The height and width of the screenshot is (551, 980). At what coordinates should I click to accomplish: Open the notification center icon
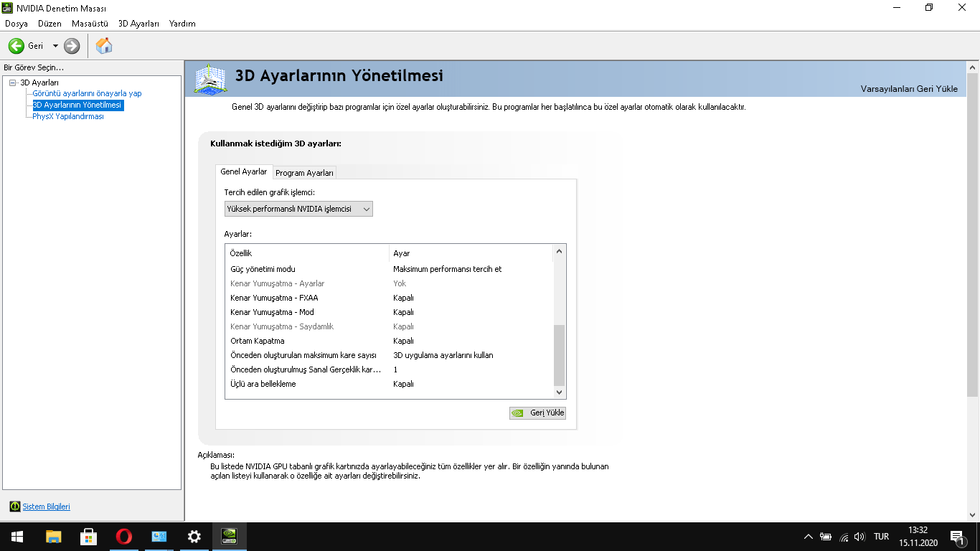pyautogui.click(x=957, y=537)
